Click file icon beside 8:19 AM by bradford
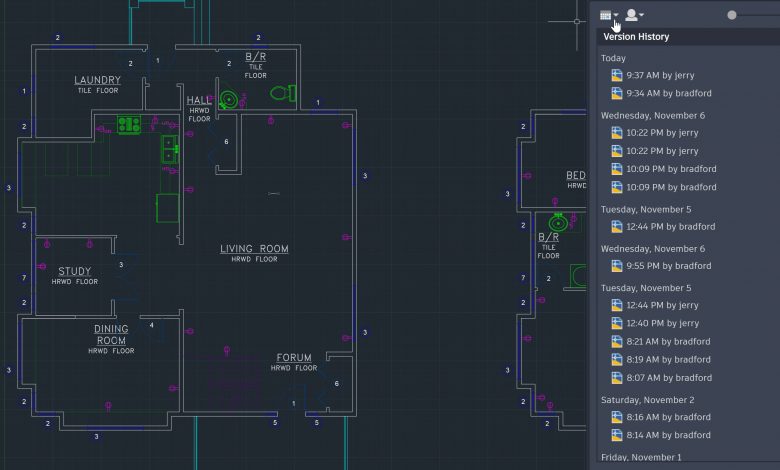Viewport: 780px width, 470px height. point(617,360)
